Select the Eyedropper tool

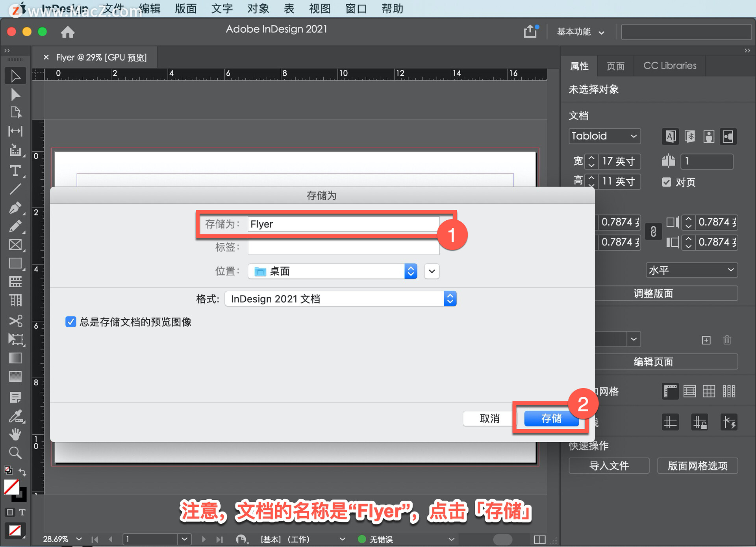tap(15, 416)
